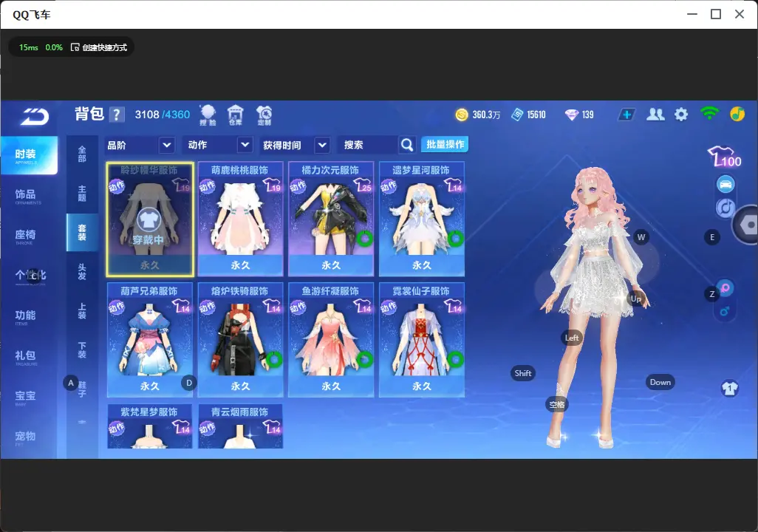
Task: Switch to the 礼包 treasure tab
Action: click(26, 357)
